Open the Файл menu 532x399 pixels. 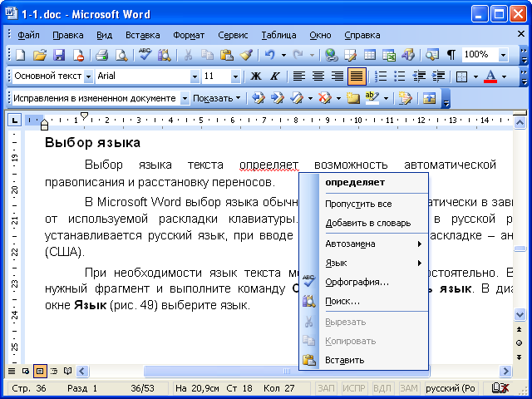pyautogui.click(x=28, y=35)
